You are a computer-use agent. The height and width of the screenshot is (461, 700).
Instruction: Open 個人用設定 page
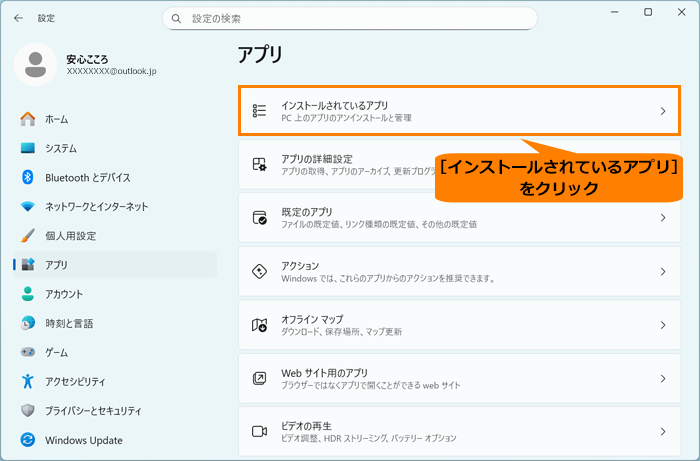coord(115,236)
